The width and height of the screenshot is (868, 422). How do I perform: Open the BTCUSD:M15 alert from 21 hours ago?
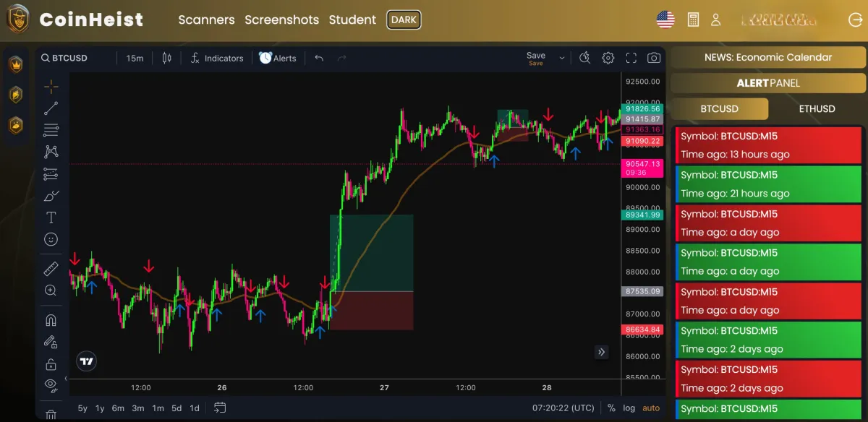point(768,184)
